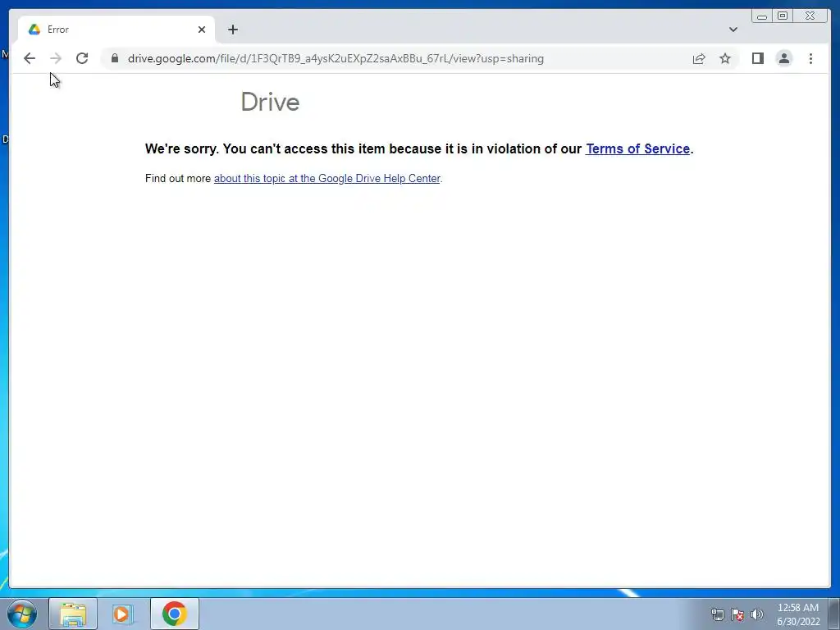
Task: Open the Chrome three-dot menu
Action: pos(810,58)
